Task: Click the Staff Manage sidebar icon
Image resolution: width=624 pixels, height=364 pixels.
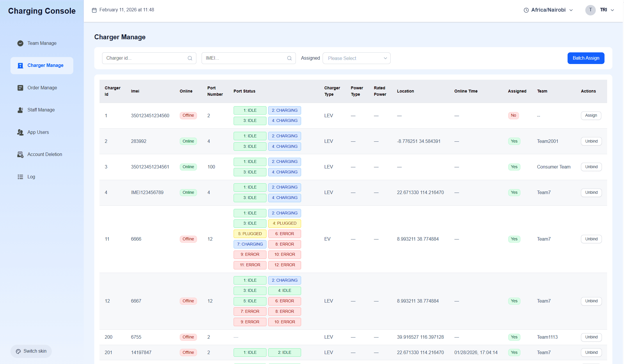Action: tap(20, 110)
